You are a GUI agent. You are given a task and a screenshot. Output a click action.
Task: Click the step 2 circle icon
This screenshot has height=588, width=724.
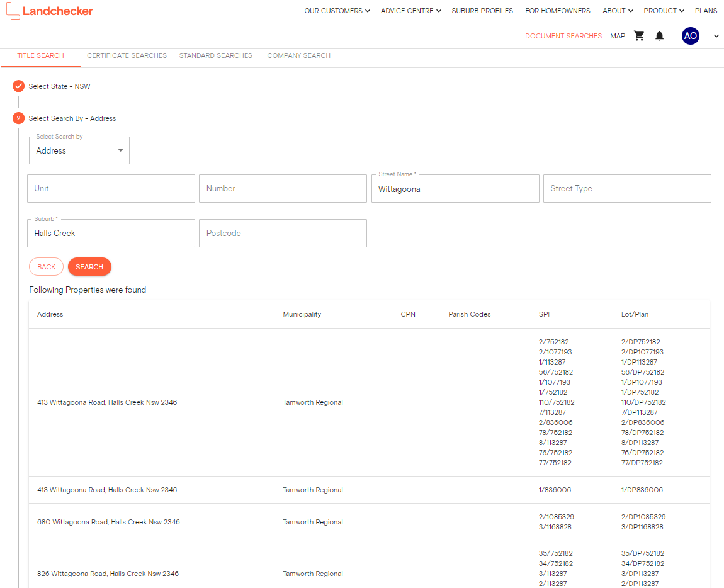tap(18, 118)
